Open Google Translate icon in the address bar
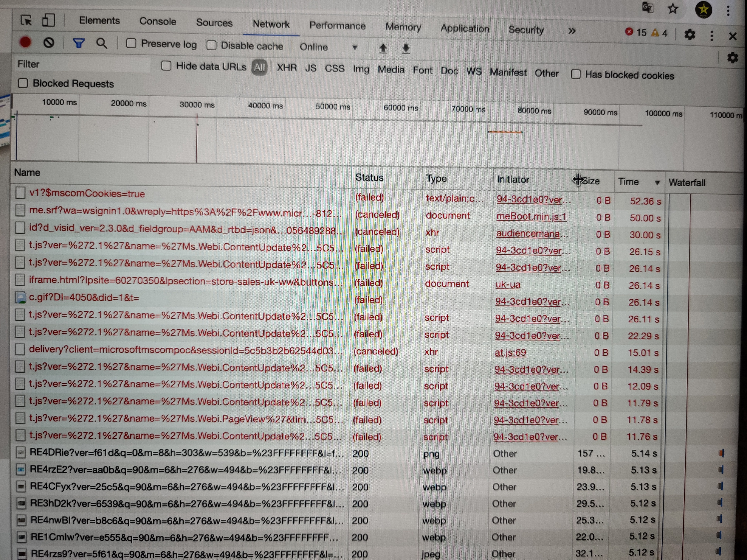 [647, 7]
